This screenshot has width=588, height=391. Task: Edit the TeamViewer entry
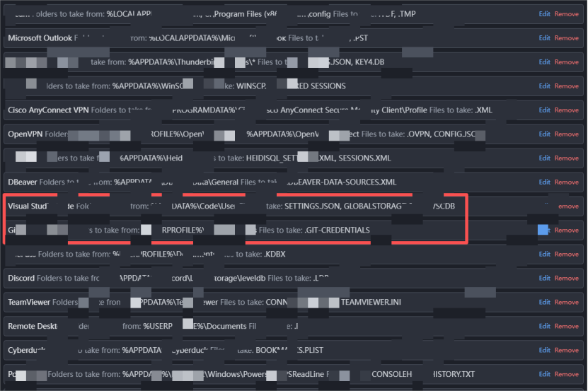pos(544,302)
